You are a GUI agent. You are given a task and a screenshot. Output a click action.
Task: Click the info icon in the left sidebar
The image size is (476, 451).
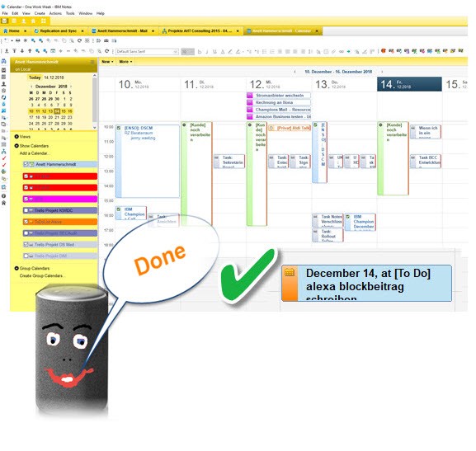pos(3,196)
